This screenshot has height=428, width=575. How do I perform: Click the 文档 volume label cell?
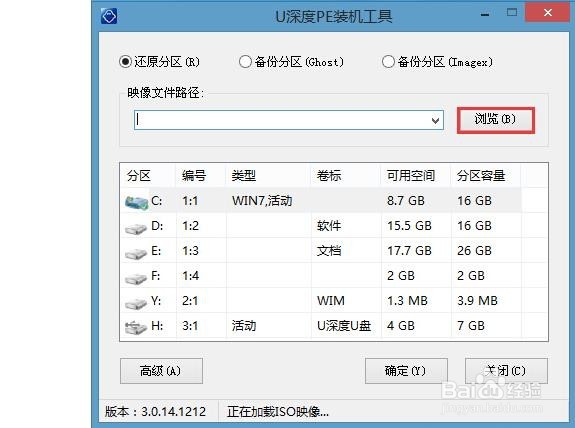[x=329, y=250]
